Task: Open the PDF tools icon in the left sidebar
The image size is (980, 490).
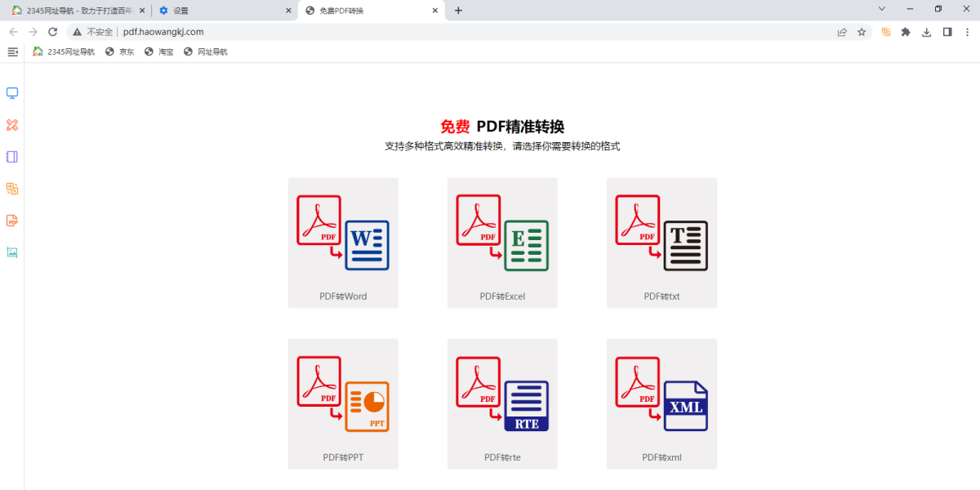Action: click(x=11, y=220)
